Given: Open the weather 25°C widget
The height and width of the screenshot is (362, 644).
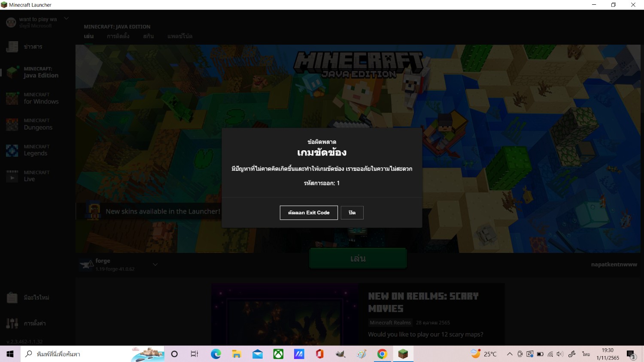Looking at the screenshot, I should click(484, 354).
